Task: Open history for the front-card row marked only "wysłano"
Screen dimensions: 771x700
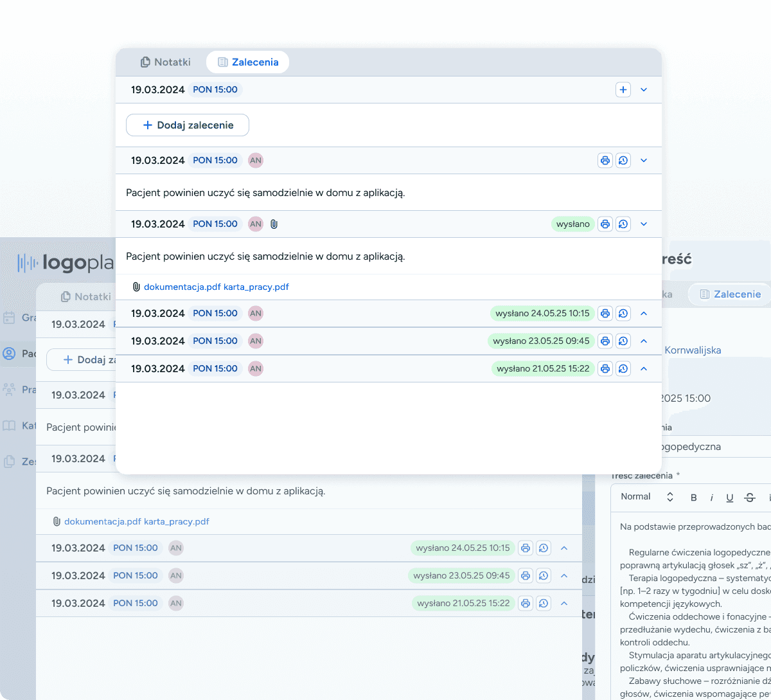Action: (x=623, y=224)
